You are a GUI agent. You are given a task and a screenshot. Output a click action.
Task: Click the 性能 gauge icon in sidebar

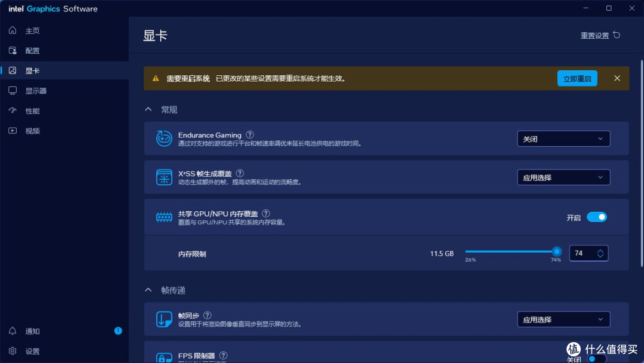pyautogui.click(x=13, y=110)
